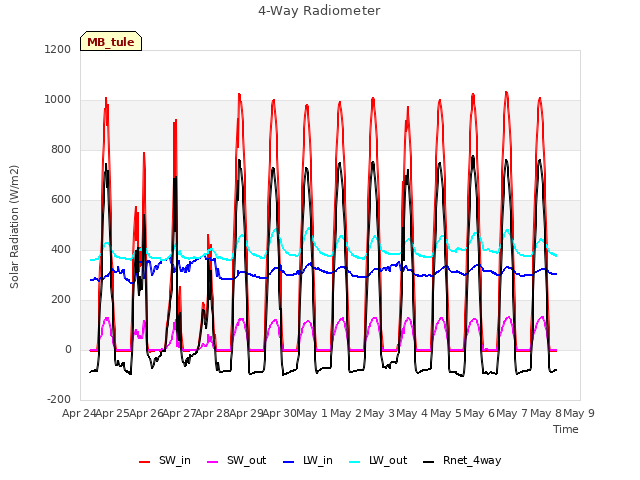The image size is (640, 480).
Task: Click the blue LW_in legend color marker
Action: click(x=289, y=462)
